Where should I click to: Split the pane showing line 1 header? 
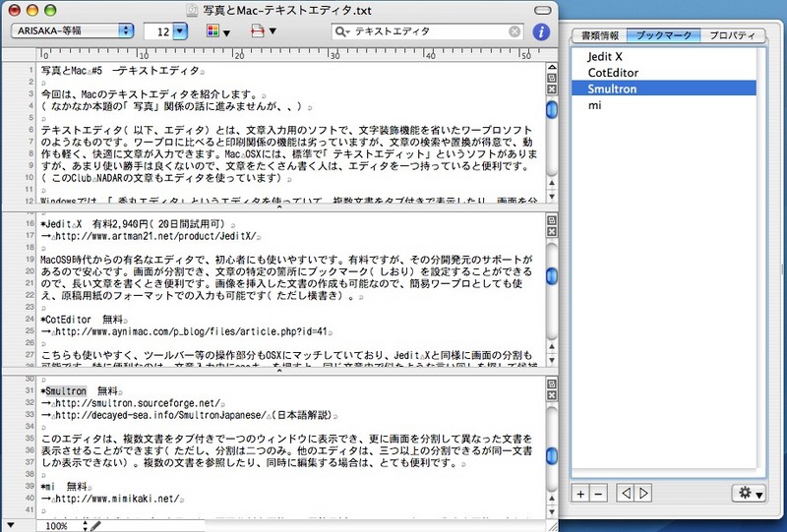[x=552, y=78]
